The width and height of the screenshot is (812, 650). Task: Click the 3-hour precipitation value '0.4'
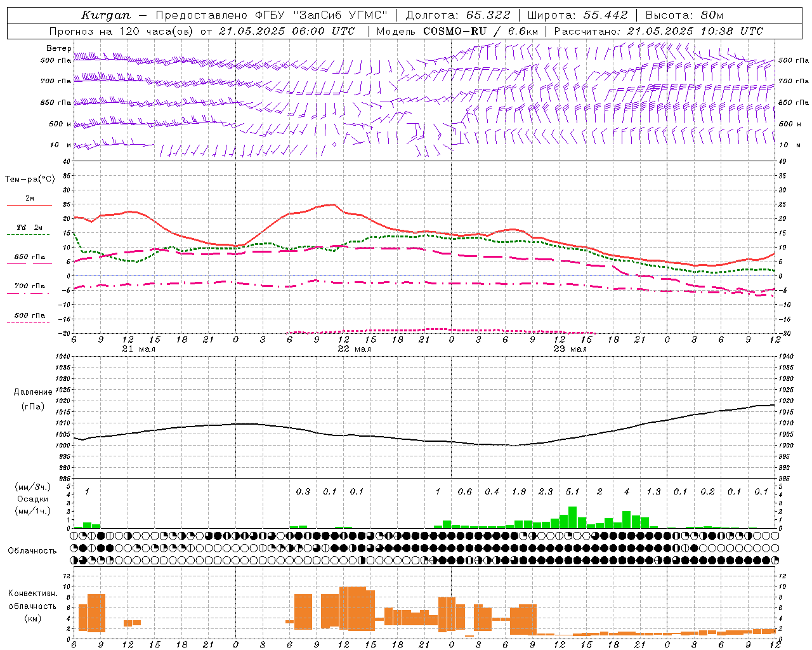[492, 491]
